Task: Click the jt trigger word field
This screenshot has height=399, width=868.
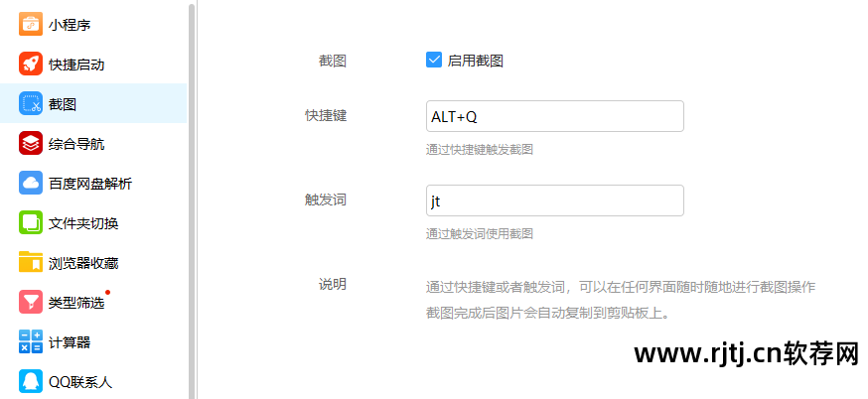Action: (555, 200)
